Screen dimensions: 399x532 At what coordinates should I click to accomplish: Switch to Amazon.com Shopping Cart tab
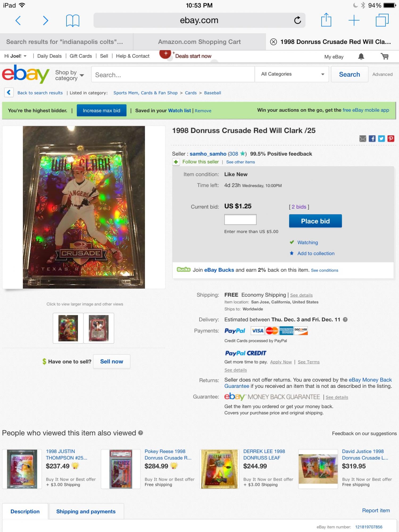tap(199, 42)
